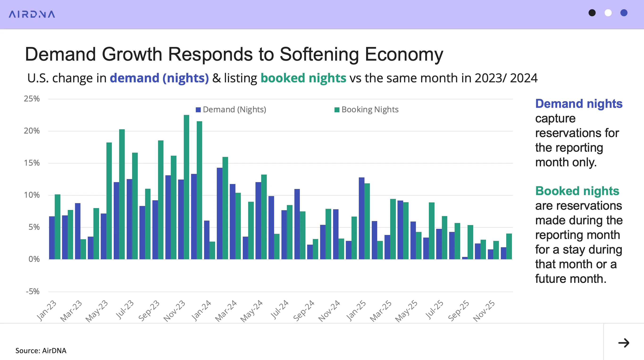644x360 pixels.
Task: Click the blue Jan-25 demand bar
Action: tap(361, 218)
